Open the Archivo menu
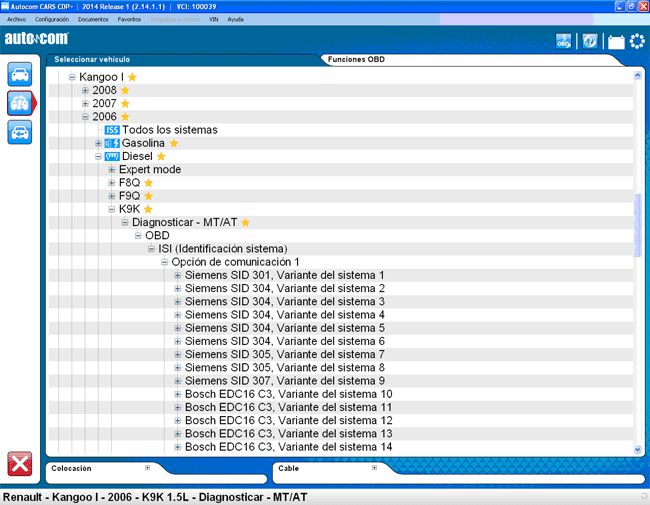 tap(16, 19)
